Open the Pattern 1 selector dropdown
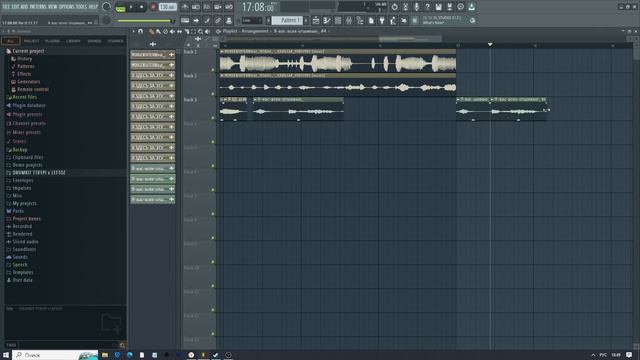The image size is (640, 360). 287,20
